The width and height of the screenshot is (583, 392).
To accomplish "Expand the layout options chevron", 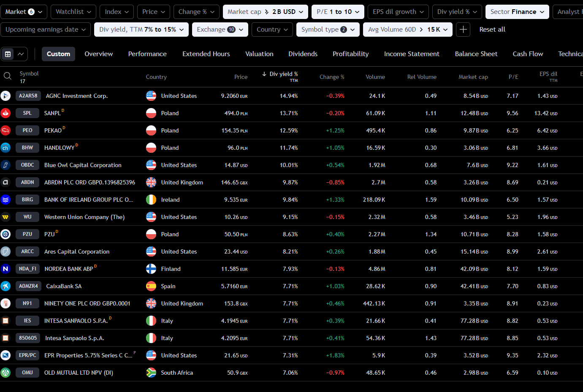I will tap(21, 54).
